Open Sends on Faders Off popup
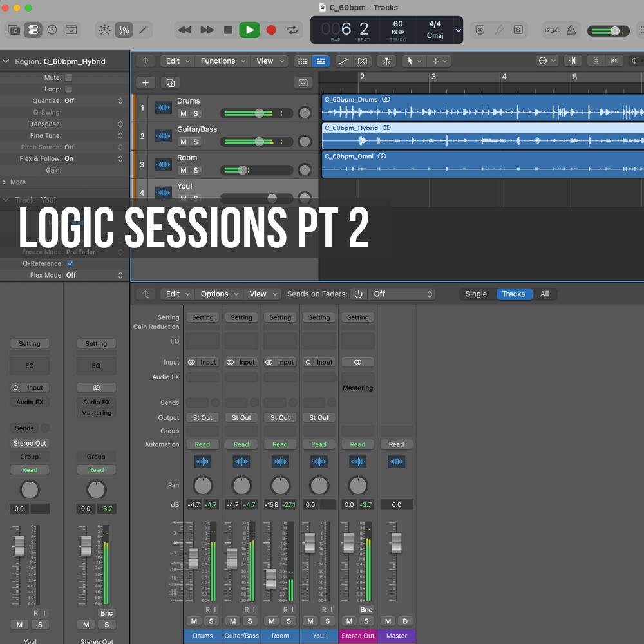The image size is (644, 644). click(402, 294)
